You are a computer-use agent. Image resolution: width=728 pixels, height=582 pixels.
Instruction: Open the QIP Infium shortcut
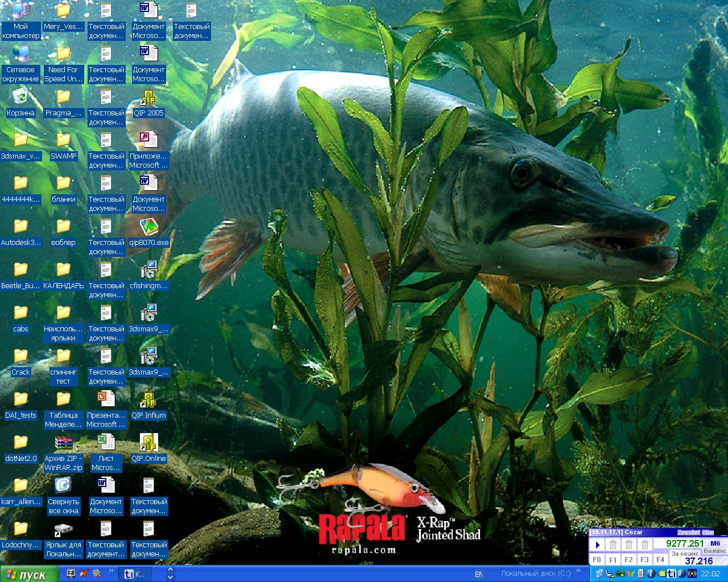click(x=148, y=400)
